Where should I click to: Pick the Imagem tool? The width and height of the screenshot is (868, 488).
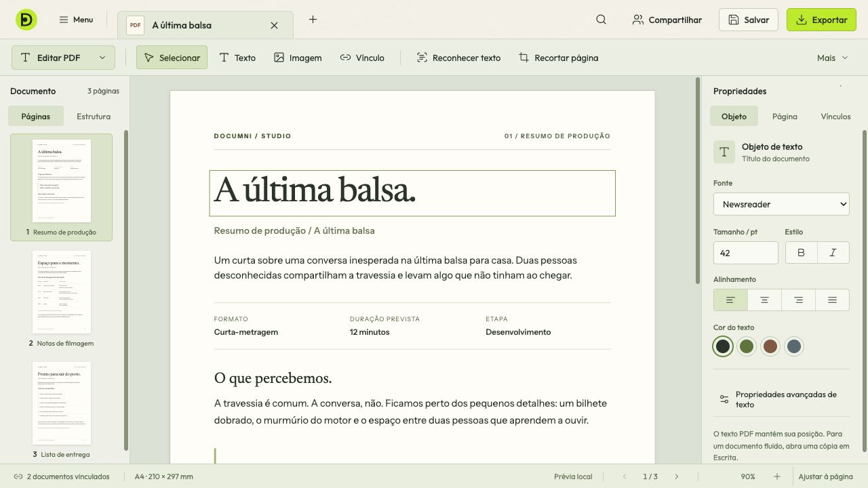click(298, 58)
